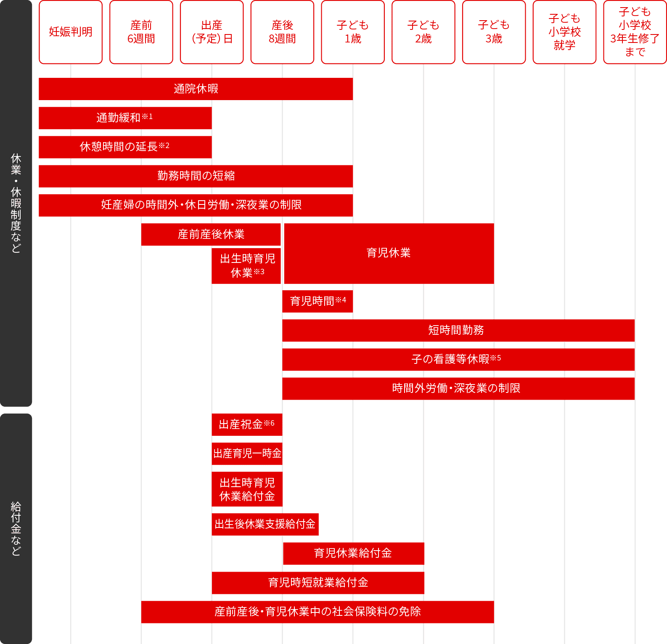This screenshot has width=667, height=644.
Task: Click the 子ども2歳 header box
Action: [x=423, y=32]
